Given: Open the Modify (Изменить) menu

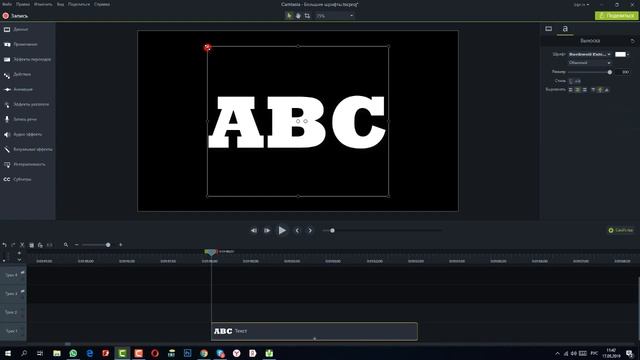Looking at the screenshot, I should 43,4.
